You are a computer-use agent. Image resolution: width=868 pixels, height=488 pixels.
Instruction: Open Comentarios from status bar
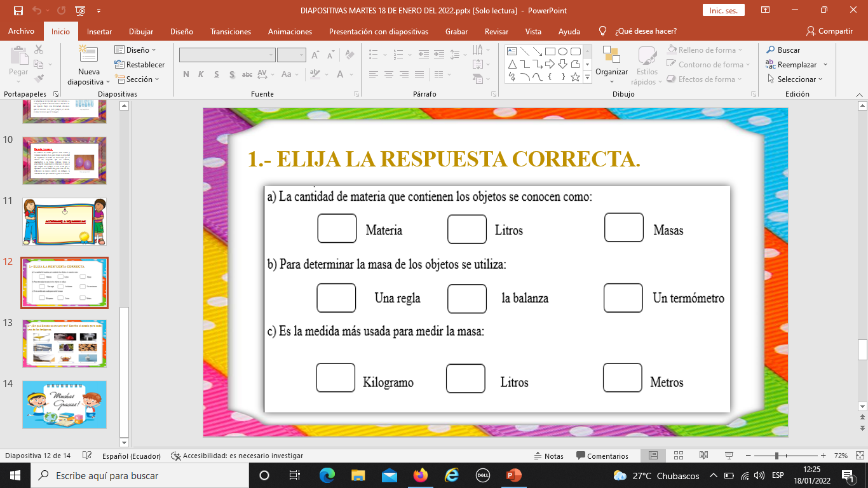point(602,456)
